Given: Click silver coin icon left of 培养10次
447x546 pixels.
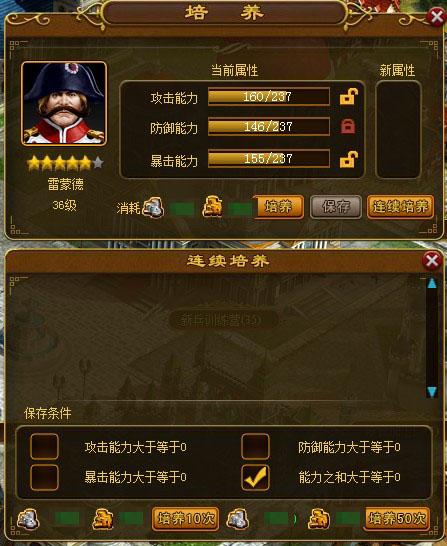Looking at the screenshot, I should pyautogui.click(x=28, y=520).
